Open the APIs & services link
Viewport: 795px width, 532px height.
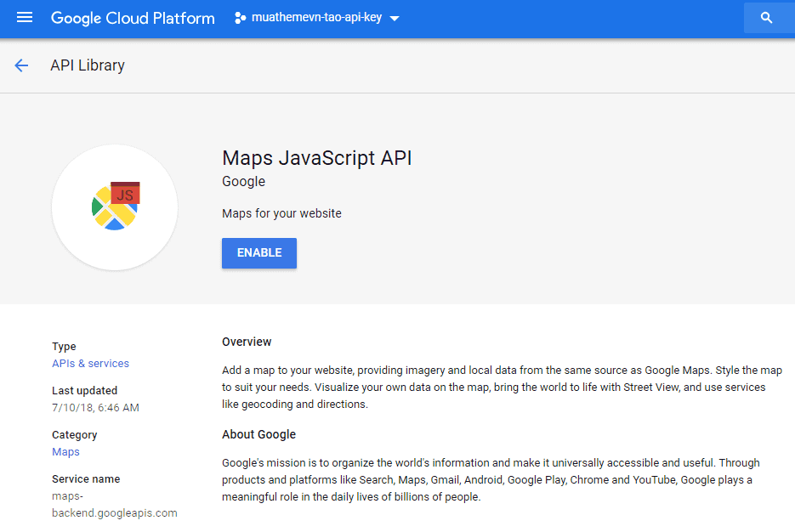tap(91, 364)
